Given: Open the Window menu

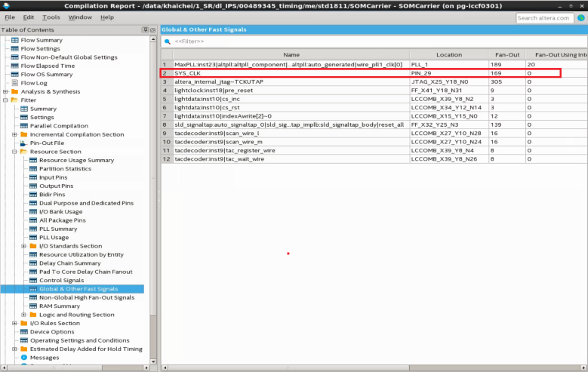Looking at the screenshot, I should point(80,17).
